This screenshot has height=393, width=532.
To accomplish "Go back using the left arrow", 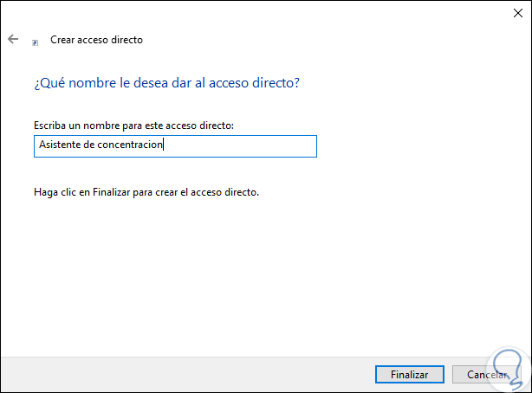I will click(x=13, y=40).
